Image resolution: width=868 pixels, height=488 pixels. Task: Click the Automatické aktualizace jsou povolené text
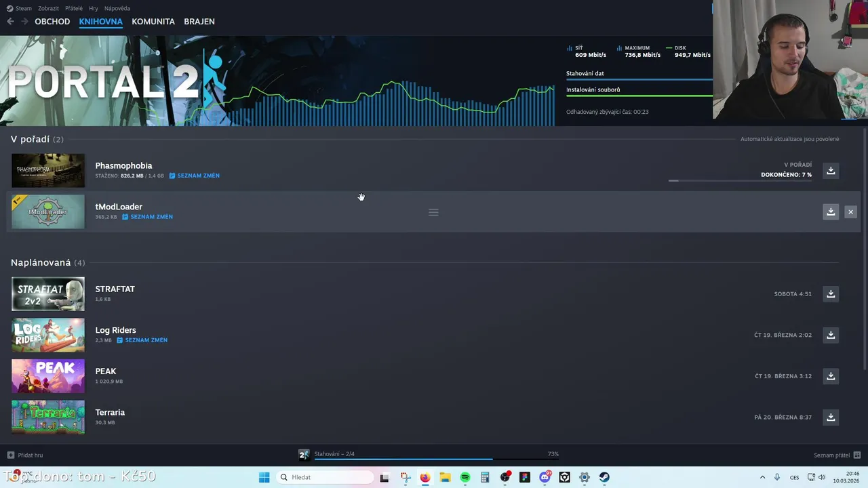789,139
